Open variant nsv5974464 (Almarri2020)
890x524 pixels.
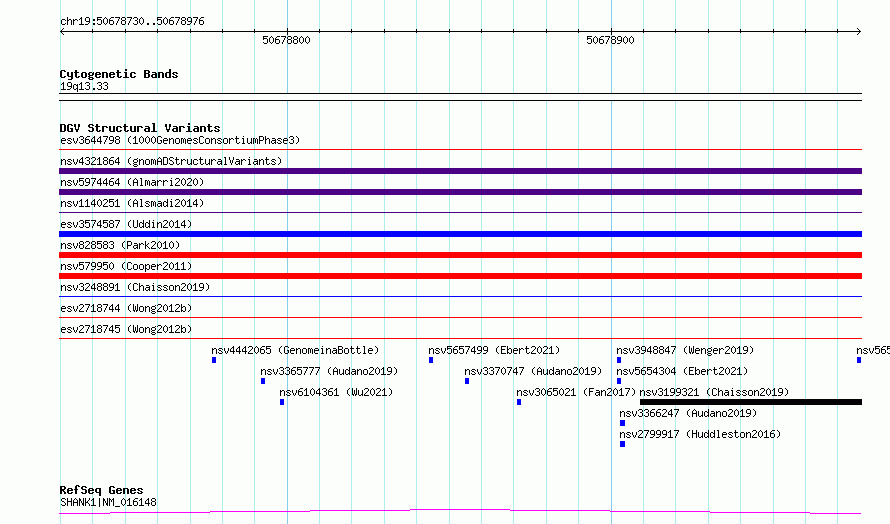[x=132, y=182]
